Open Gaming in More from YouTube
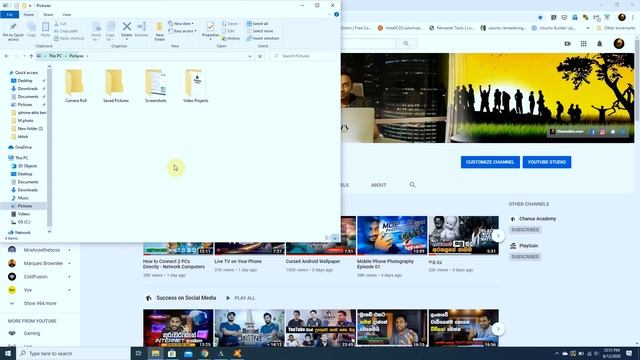This screenshot has height=360, width=640. (31, 333)
